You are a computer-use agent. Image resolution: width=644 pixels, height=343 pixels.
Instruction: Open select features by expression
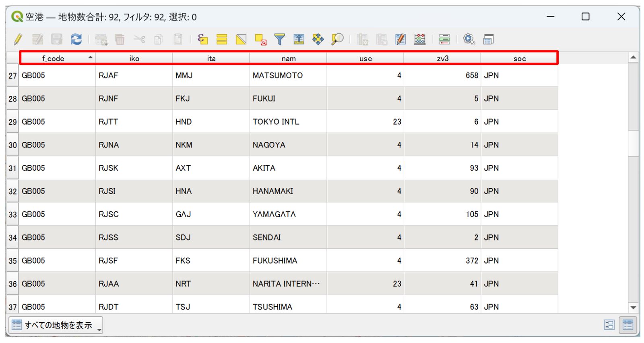(x=202, y=39)
